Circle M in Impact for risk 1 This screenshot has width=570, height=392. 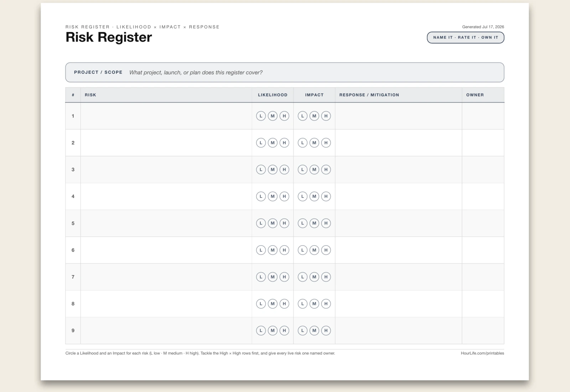pos(314,116)
